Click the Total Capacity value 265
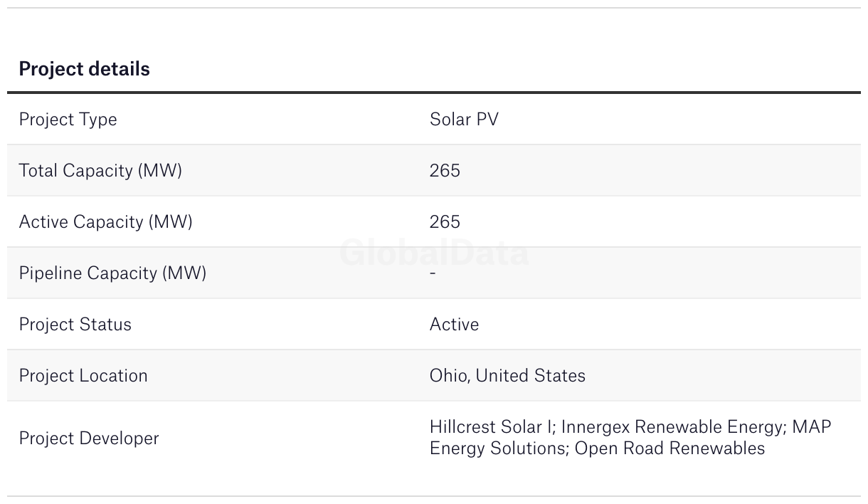868x504 pixels. pos(445,170)
